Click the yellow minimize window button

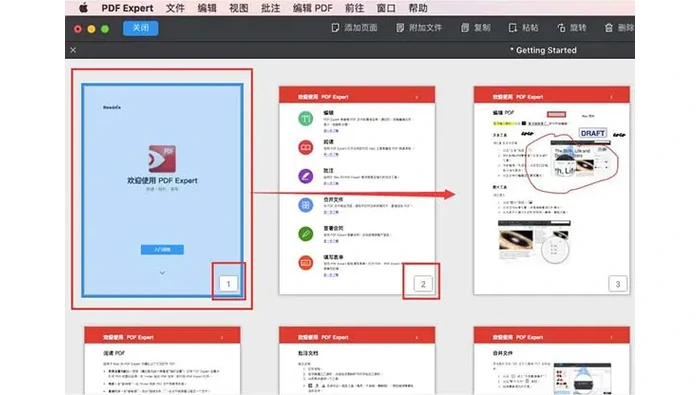click(x=91, y=29)
